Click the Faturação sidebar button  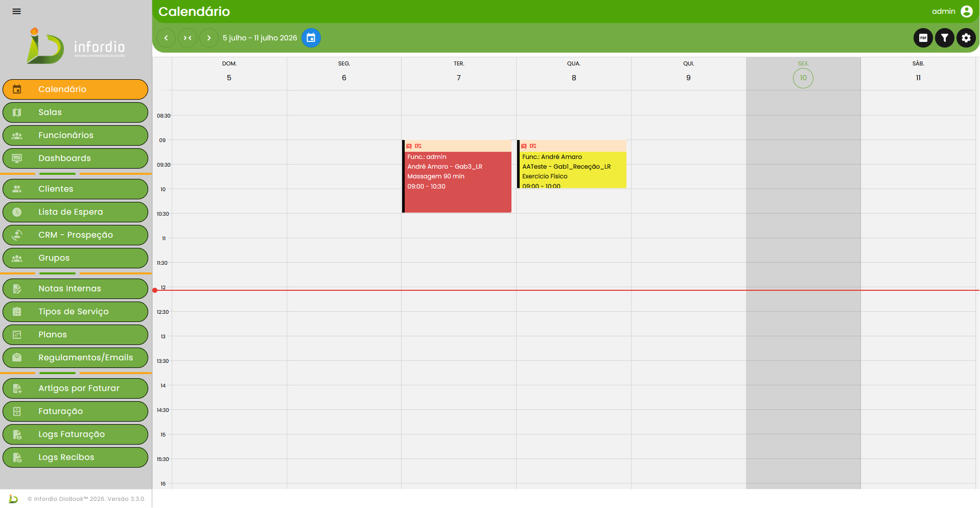click(x=75, y=411)
